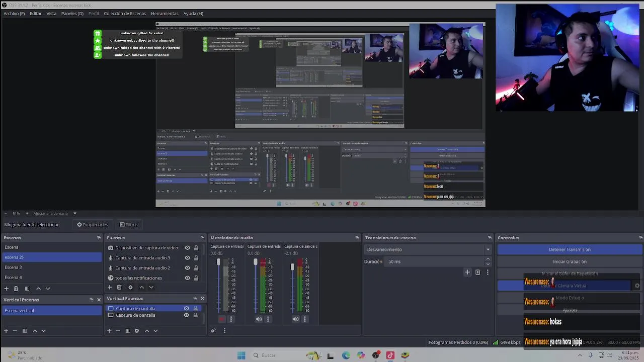644x362 pixels.
Task: Click Iniciar Grabación button
Action: pos(570,261)
